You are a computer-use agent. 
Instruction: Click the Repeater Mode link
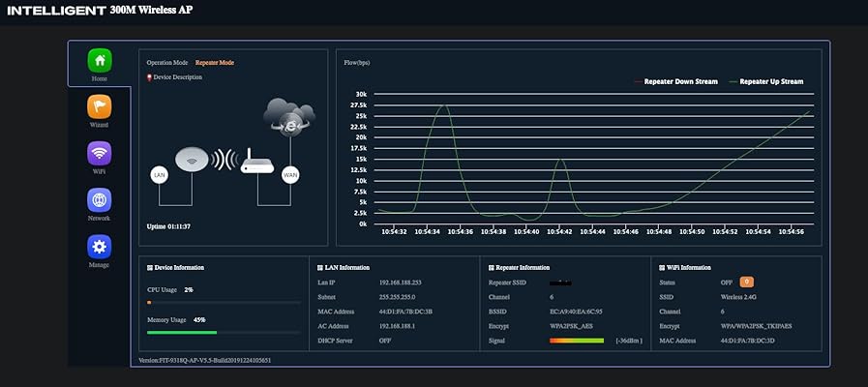pyautogui.click(x=214, y=62)
